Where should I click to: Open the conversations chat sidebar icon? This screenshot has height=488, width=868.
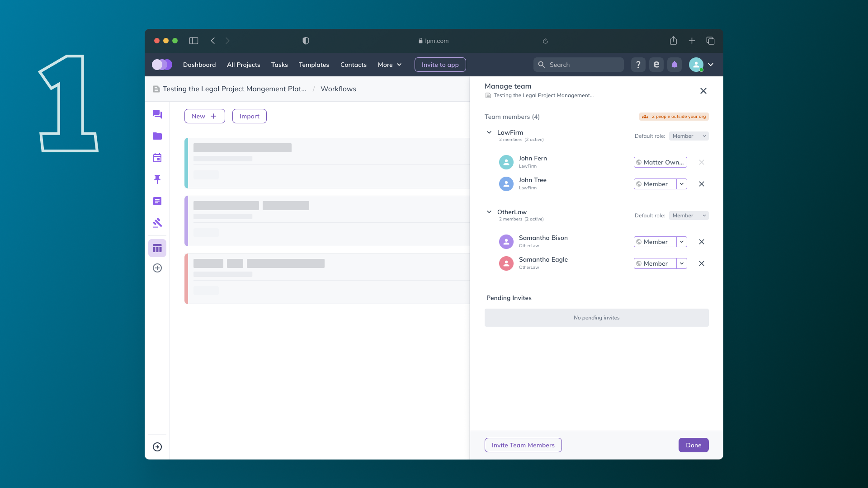157,114
